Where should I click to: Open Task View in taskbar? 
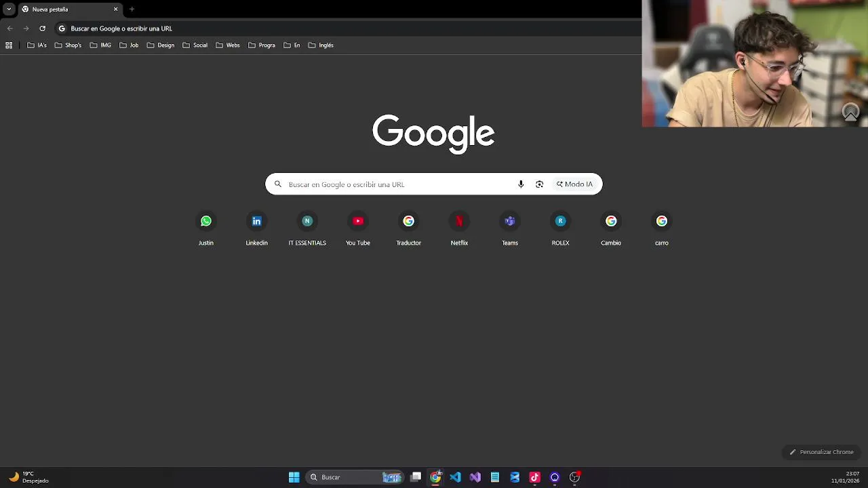click(x=416, y=477)
